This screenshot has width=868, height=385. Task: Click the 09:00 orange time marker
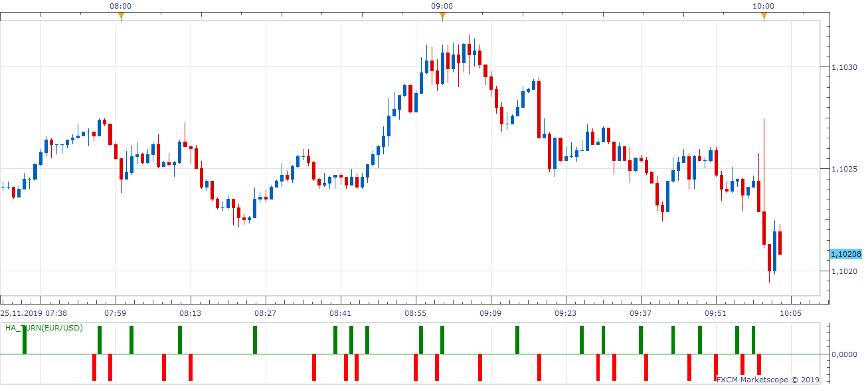click(x=442, y=17)
